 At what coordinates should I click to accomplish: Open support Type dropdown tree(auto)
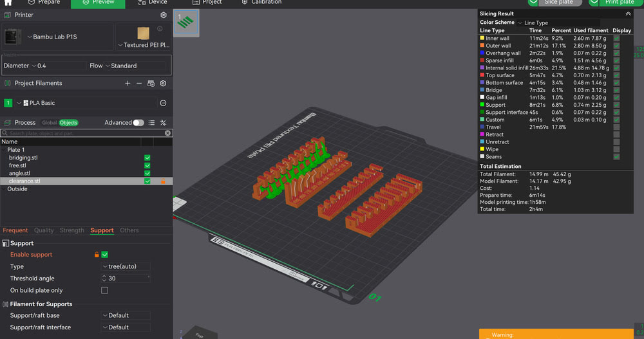click(126, 266)
